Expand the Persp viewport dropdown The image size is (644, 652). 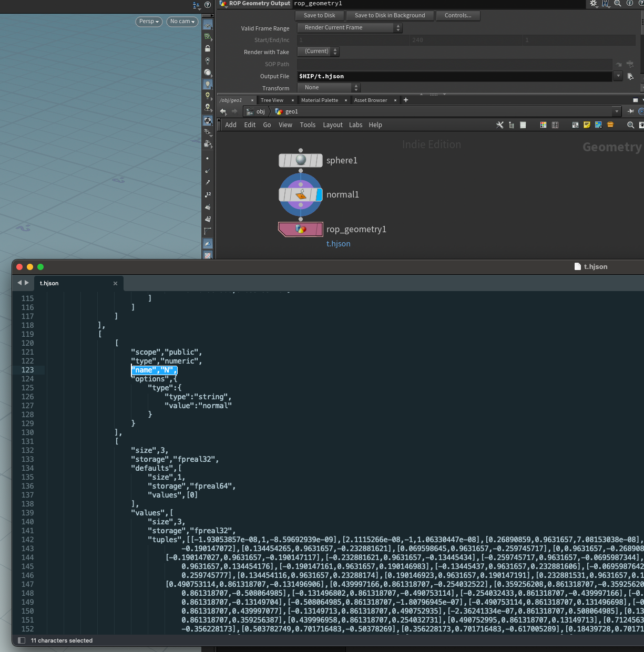[x=149, y=22]
